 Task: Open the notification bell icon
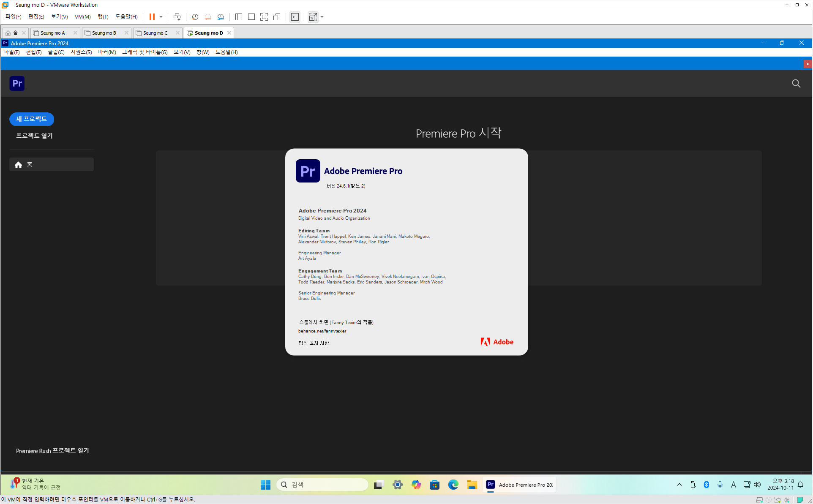click(800, 485)
